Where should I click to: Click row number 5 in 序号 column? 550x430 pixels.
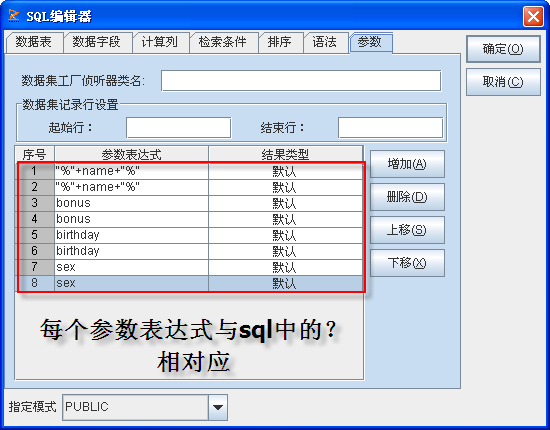34,235
